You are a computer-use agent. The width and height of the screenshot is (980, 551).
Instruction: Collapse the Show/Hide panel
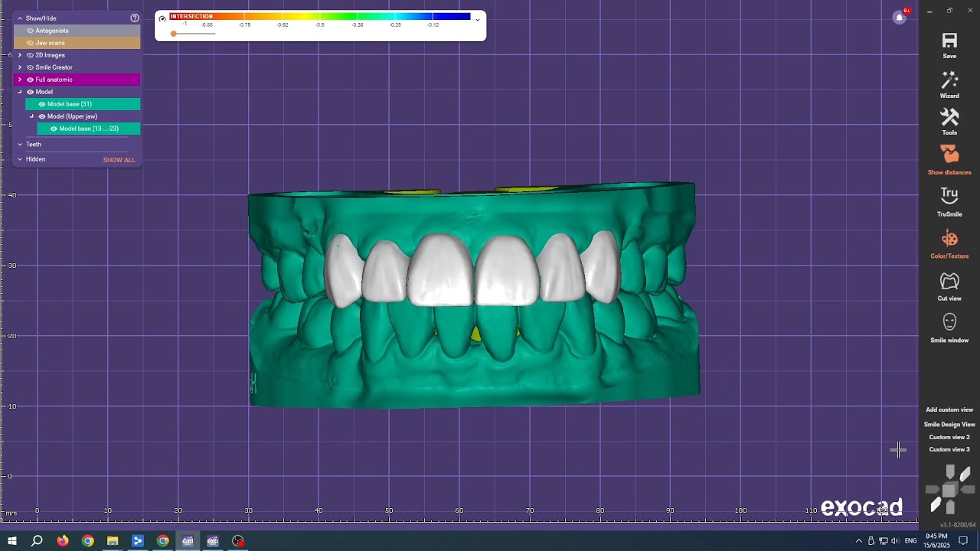click(x=20, y=18)
